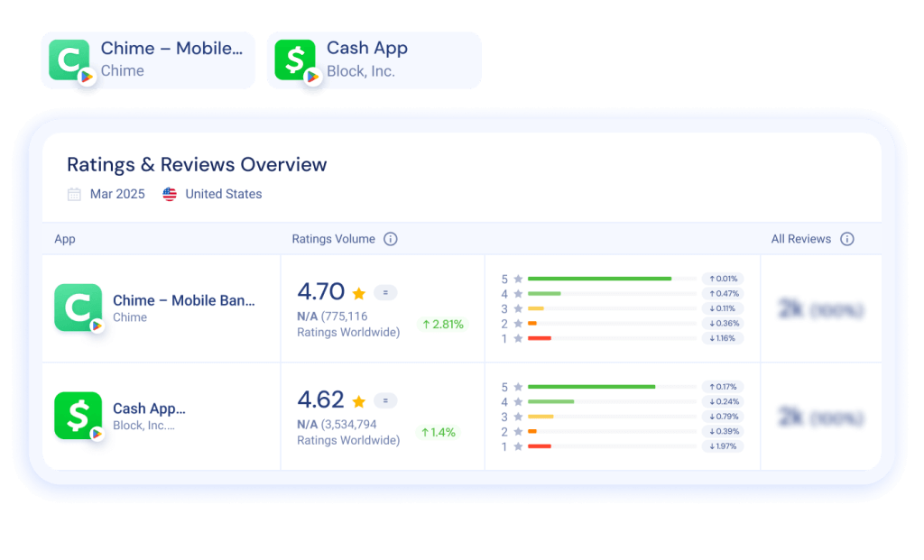The height and width of the screenshot is (560, 924).
Task: Click the equals badge next to Chime's rating
Action: click(384, 292)
